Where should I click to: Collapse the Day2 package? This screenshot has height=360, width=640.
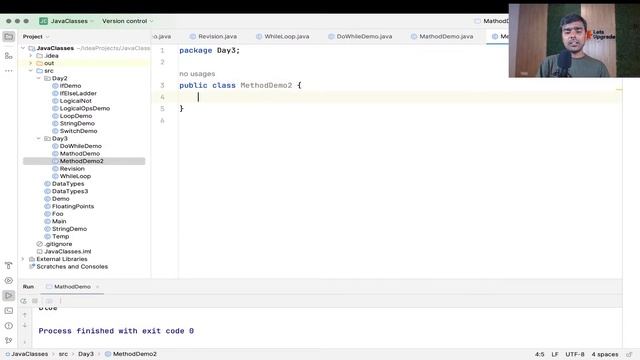pos(39,78)
